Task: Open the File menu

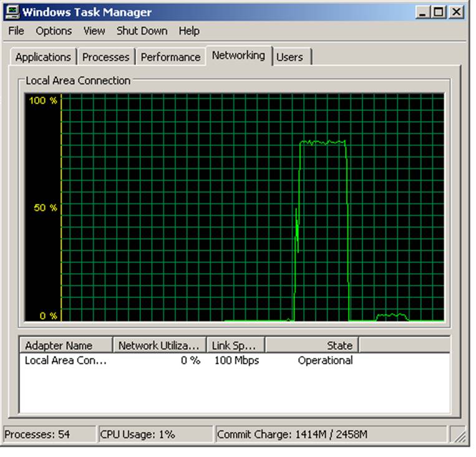Action: click(16, 31)
